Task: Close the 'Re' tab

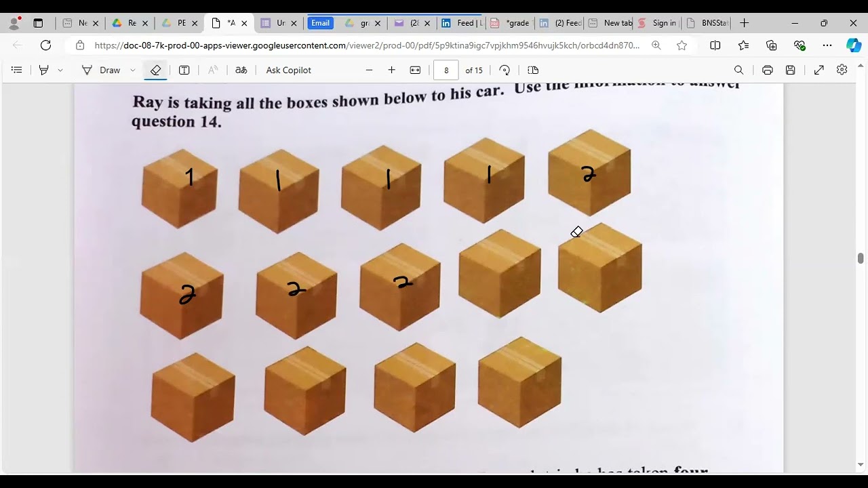Action: (x=145, y=23)
